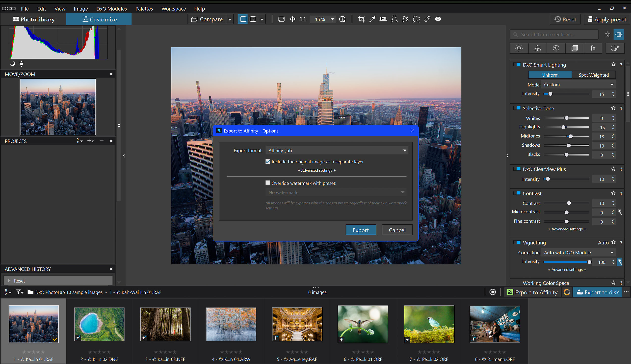Open the Vignetting Correction dropdown
The height and width of the screenshot is (364, 631).
tap(578, 253)
